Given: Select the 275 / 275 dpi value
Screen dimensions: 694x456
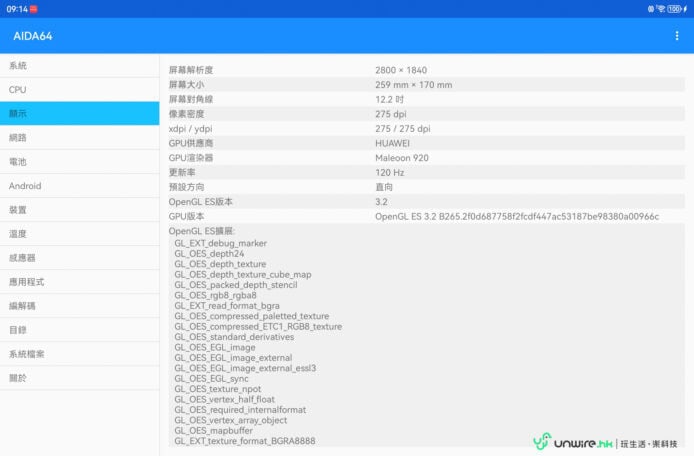Looking at the screenshot, I should pos(403,128).
